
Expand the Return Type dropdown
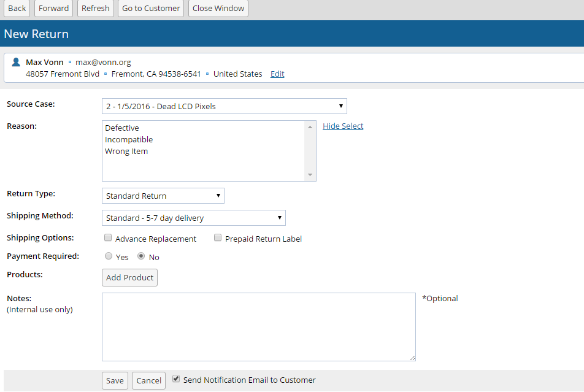coord(163,196)
